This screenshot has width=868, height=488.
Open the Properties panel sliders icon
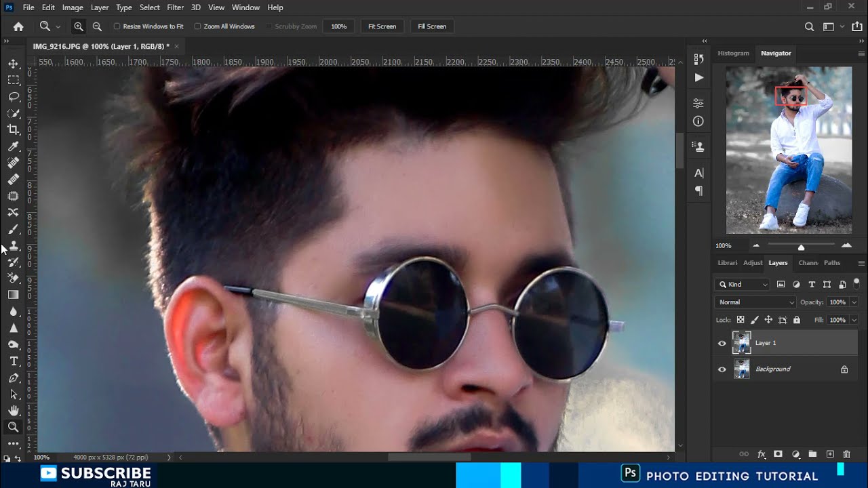coord(698,103)
